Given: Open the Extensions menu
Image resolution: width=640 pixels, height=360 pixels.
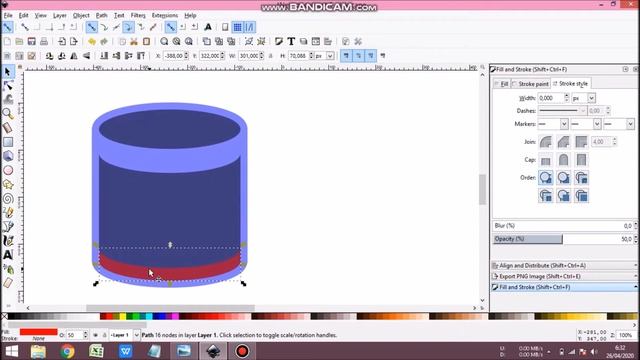Looking at the screenshot, I should point(164,15).
